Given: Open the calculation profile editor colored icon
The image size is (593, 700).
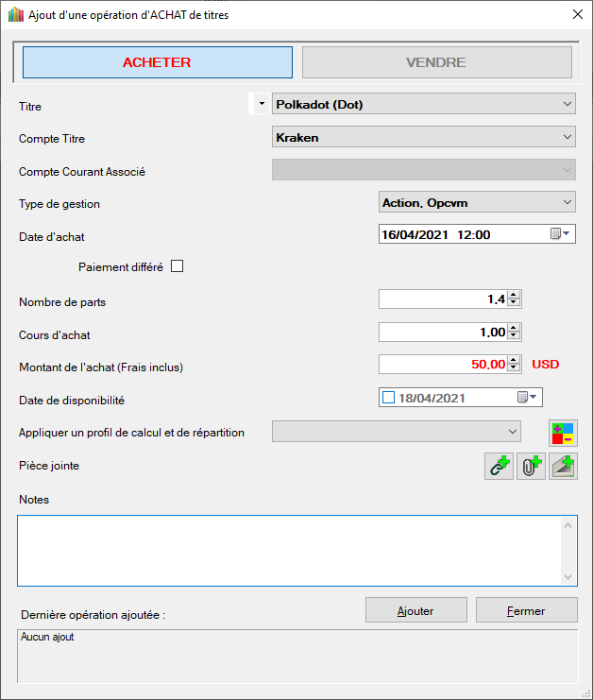Looking at the screenshot, I should pos(564,433).
